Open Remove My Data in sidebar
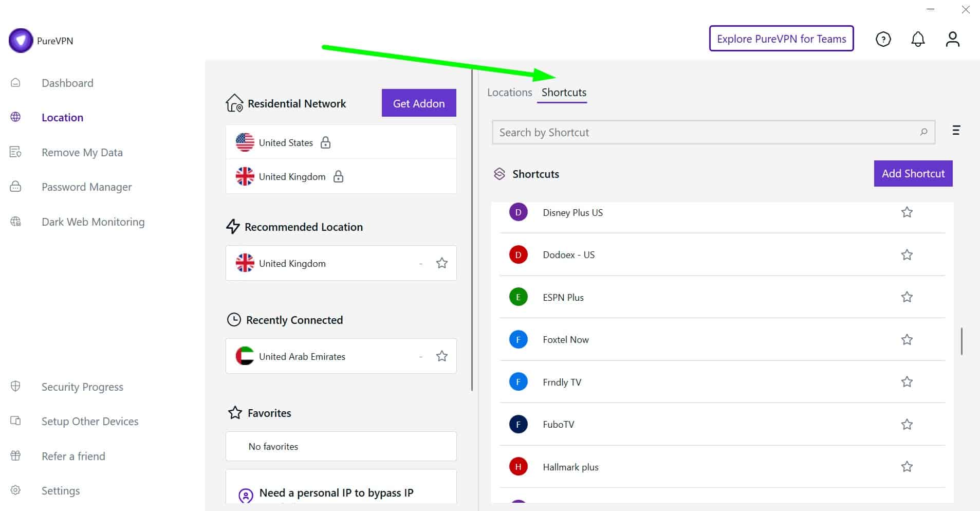 tap(82, 152)
